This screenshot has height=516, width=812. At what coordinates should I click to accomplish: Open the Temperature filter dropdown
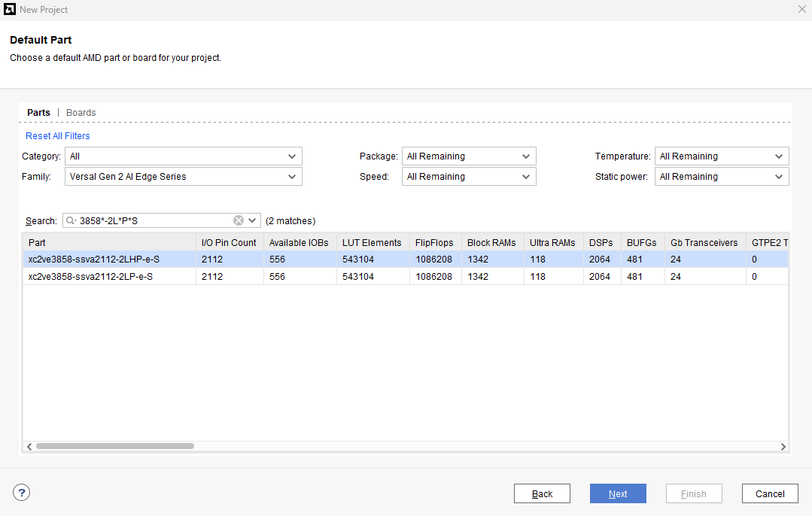(722, 156)
